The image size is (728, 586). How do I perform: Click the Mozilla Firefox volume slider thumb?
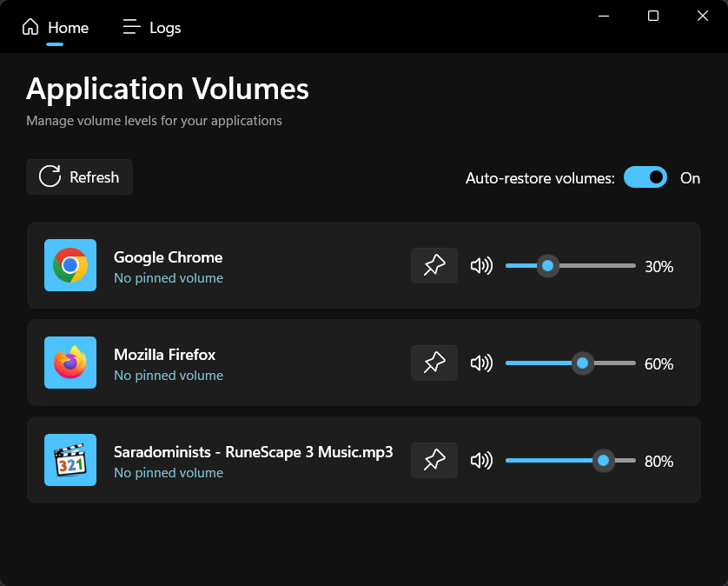pyautogui.click(x=583, y=363)
